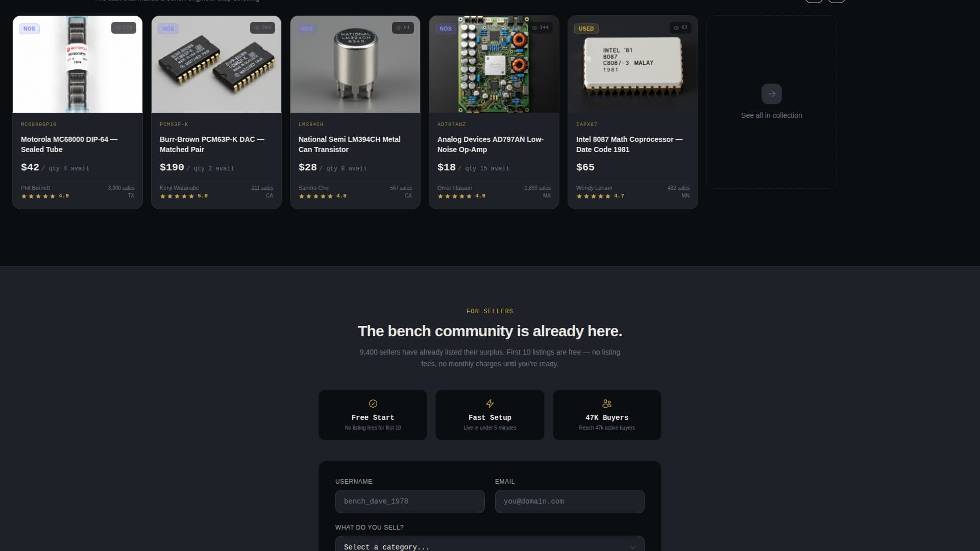
Task: Click the Free Start checkmark icon
Action: [x=373, y=404]
